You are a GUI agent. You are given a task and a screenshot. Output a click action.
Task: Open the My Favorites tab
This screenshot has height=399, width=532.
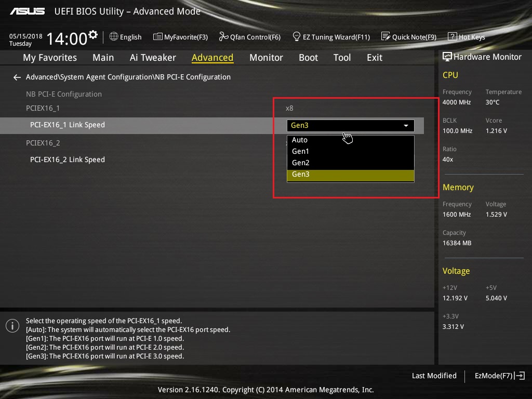coord(50,58)
